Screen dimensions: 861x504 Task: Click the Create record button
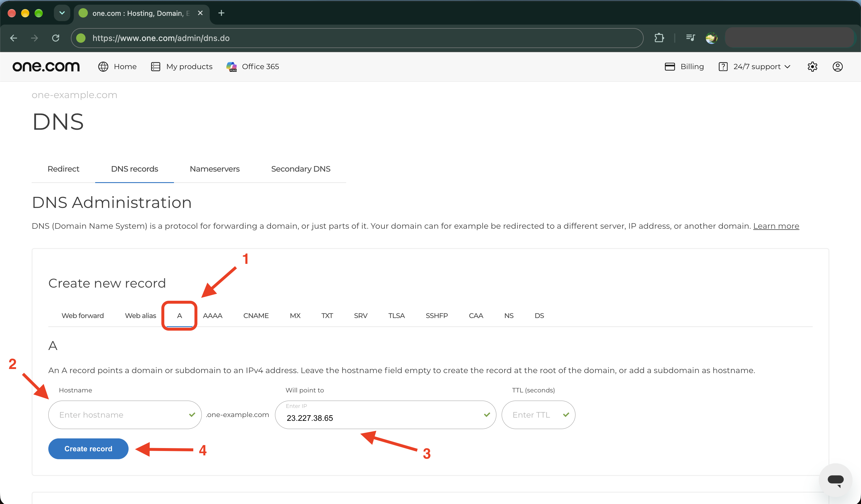88,449
